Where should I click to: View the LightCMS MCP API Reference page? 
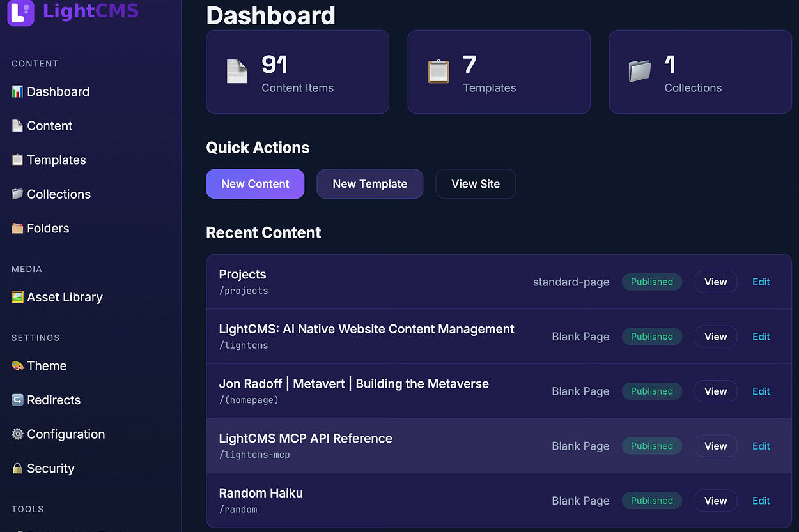tap(716, 446)
